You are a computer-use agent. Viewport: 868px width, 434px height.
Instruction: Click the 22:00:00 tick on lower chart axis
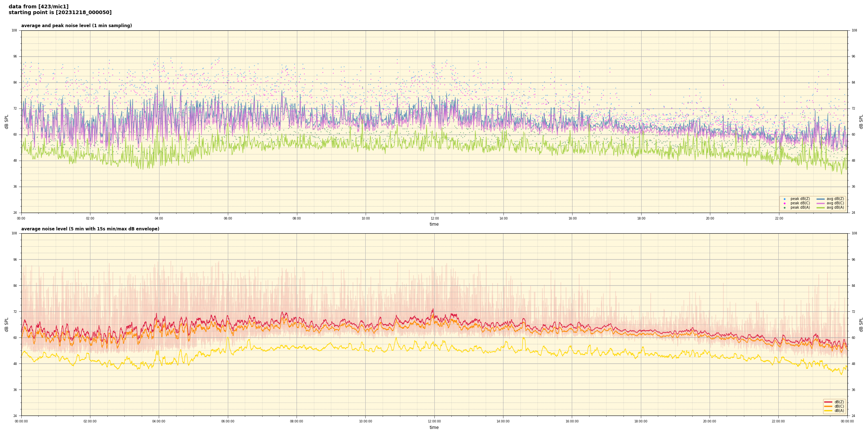click(x=778, y=421)
